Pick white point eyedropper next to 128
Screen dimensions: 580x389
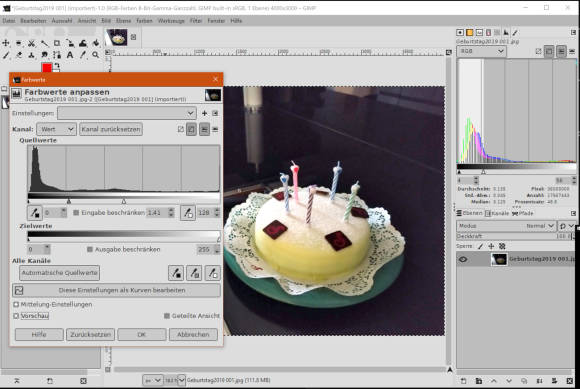click(x=188, y=213)
